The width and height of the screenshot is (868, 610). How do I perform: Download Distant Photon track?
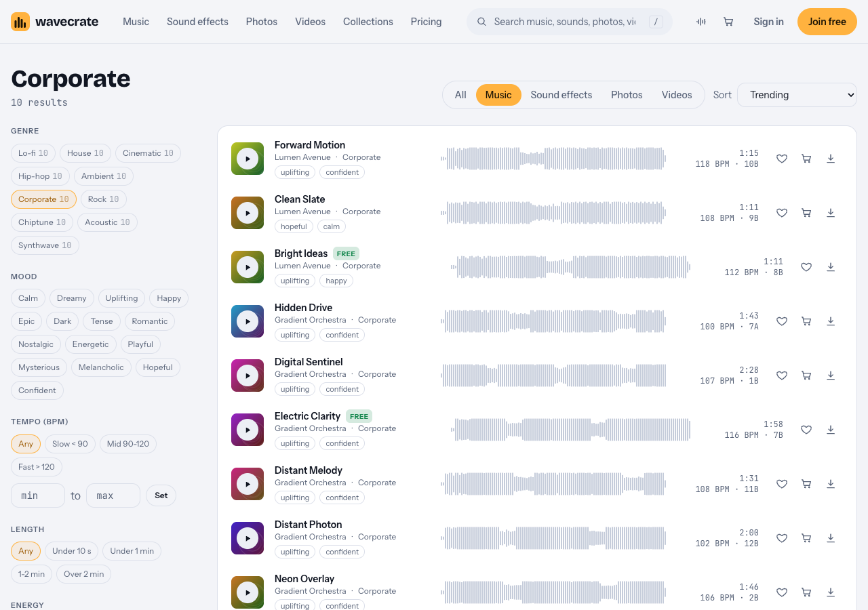point(831,538)
